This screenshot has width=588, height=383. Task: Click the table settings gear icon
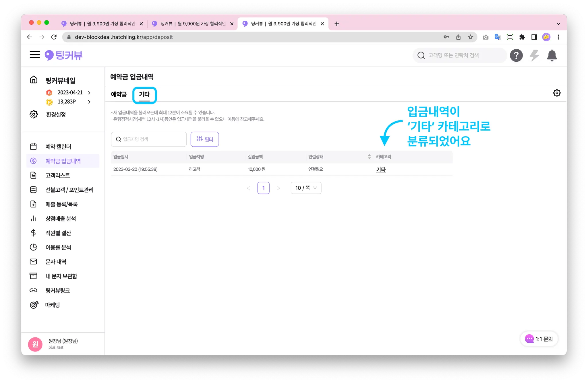(557, 93)
